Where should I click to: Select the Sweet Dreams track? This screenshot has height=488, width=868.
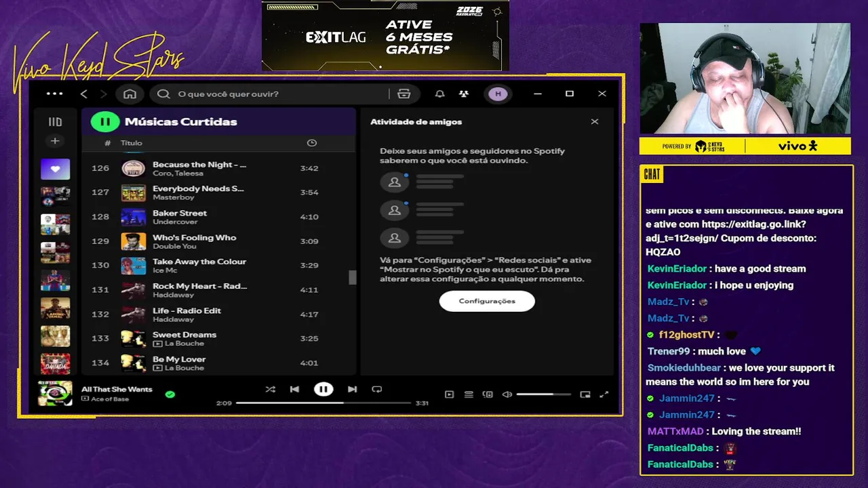click(x=218, y=339)
